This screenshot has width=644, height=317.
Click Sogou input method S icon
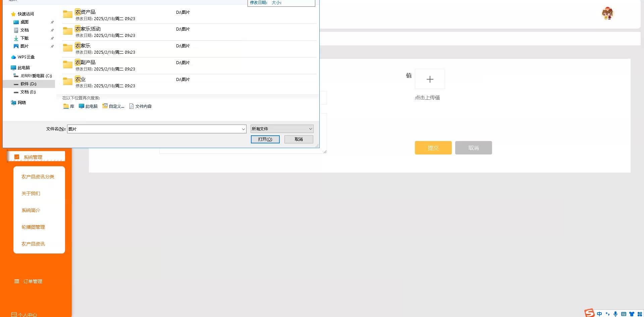[x=589, y=313]
